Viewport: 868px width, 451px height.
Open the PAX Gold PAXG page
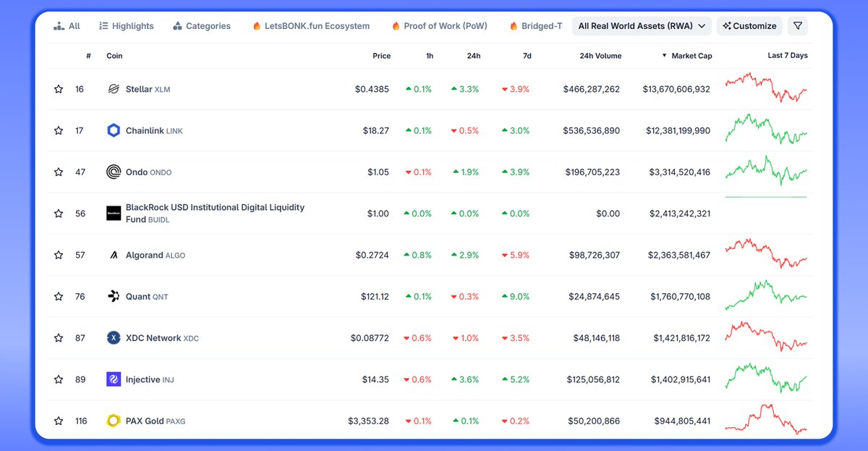[x=156, y=421]
